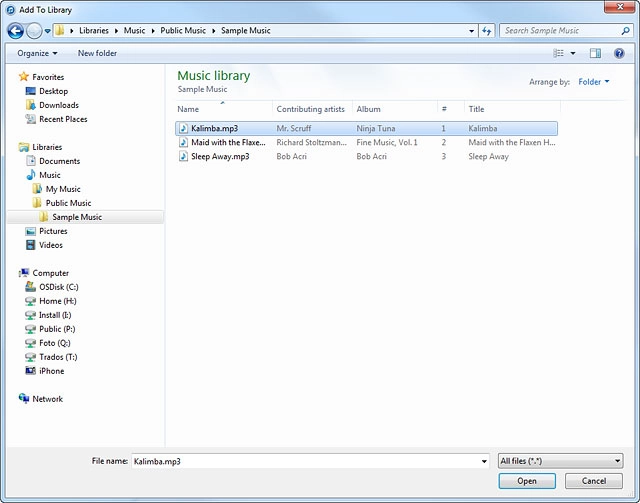The image size is (640, 503).
Task: Select the Network icon in navigation pane
Action: 25,399
